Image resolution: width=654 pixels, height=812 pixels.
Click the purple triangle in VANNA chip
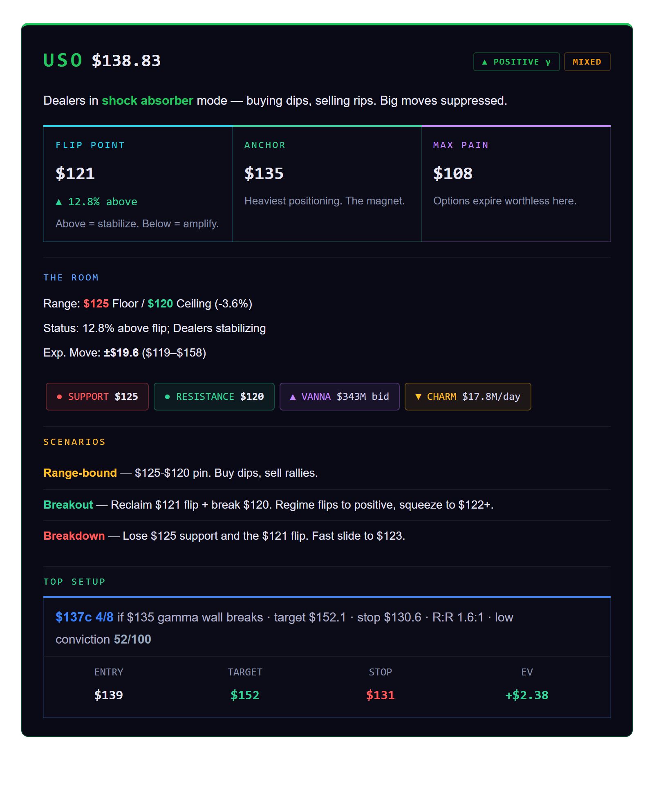pos(293,397)
